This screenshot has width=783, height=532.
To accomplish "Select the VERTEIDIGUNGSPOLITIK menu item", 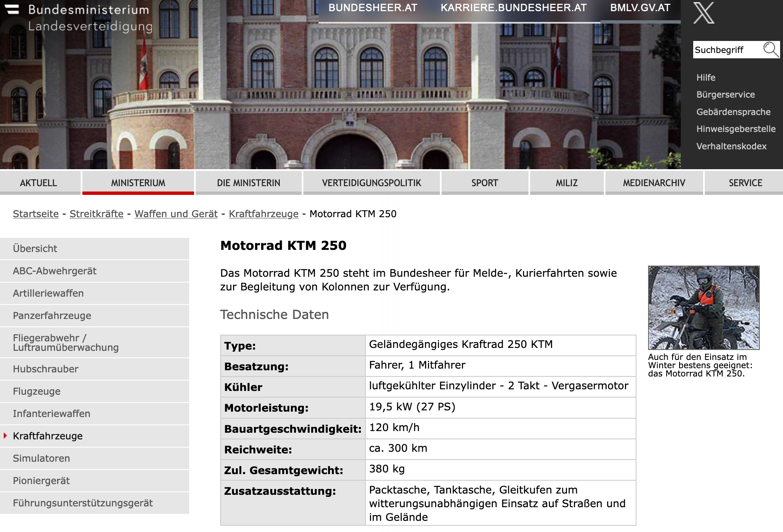I will coord(372,183).
